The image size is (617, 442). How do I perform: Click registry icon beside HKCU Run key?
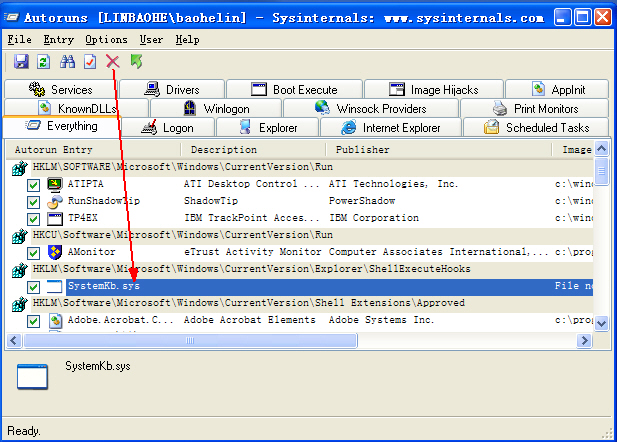point(19,236)
